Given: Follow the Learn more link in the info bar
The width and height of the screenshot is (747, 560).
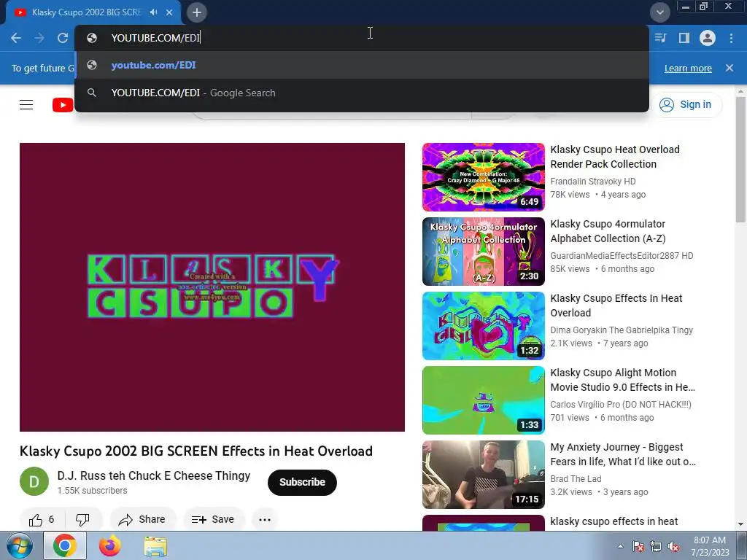Looking at the screenshot, I should point(688,68).
